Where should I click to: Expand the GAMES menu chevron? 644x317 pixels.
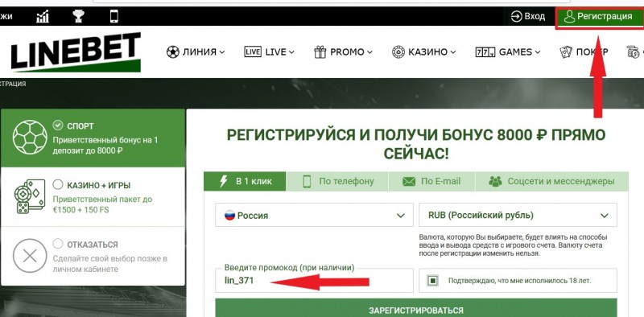tap(537, 52)
